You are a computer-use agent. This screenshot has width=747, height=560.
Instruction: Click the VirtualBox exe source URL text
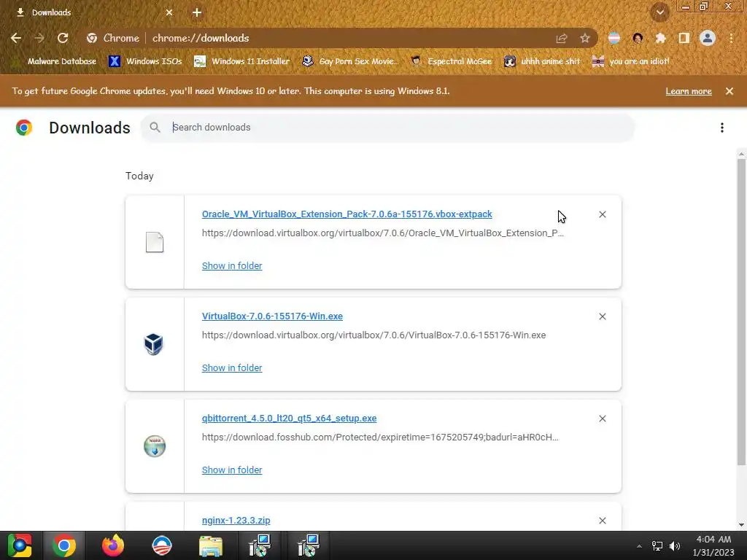coord(374,335)
